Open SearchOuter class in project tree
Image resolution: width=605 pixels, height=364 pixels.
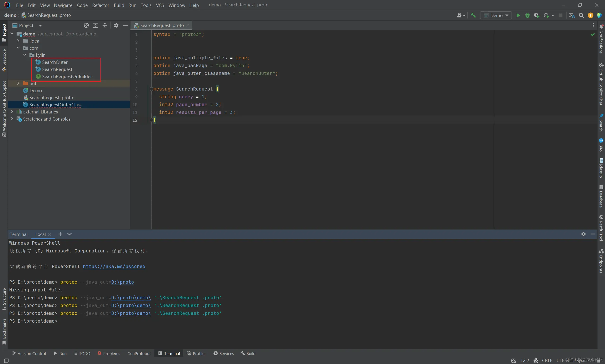point(55,62)
